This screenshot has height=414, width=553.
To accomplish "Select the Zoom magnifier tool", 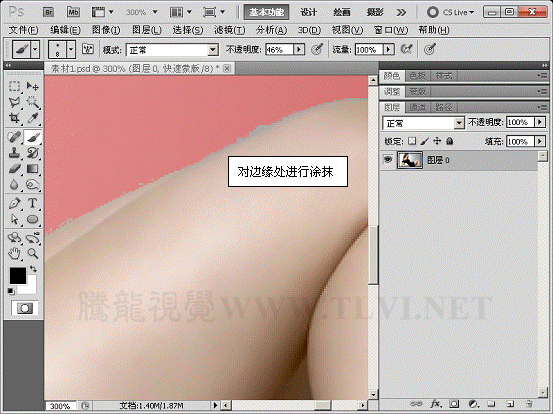I will coord(32,254).
